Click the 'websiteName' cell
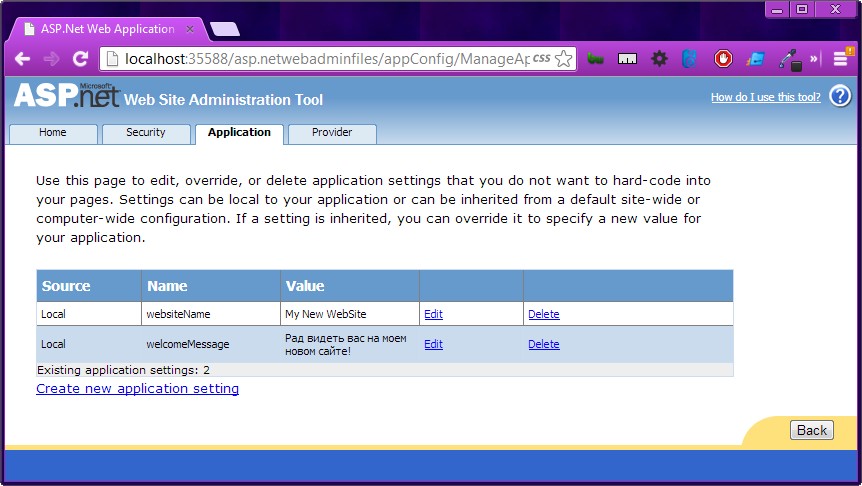Image resolution: width=862 pixels, height=486 pixels. (x=211, y=314)
